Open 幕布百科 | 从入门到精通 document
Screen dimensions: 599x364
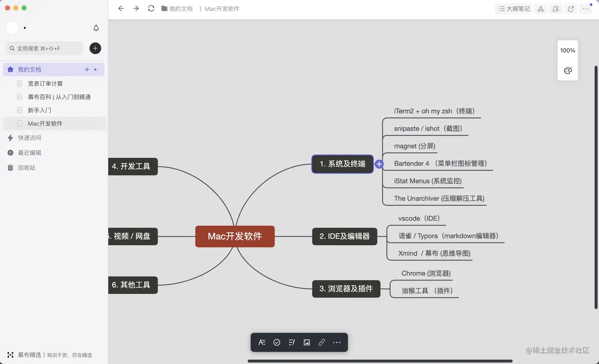coord(59,97)
